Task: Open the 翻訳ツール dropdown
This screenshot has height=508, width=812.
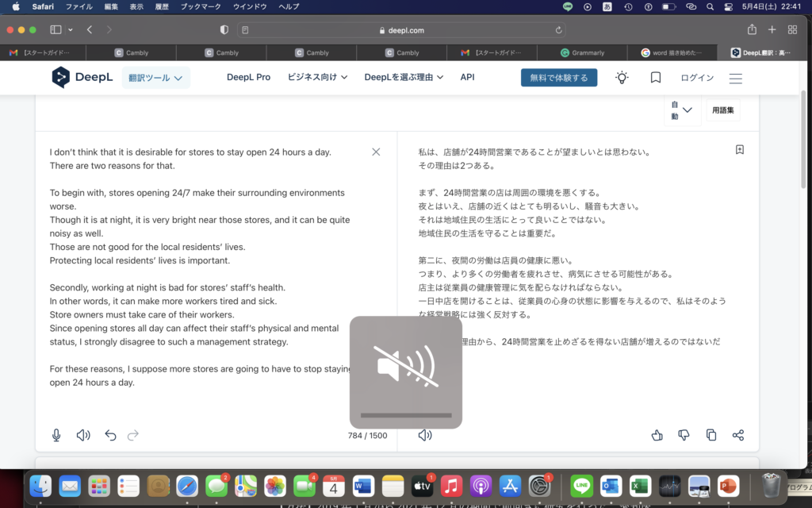Action: (x=155, y=78)
